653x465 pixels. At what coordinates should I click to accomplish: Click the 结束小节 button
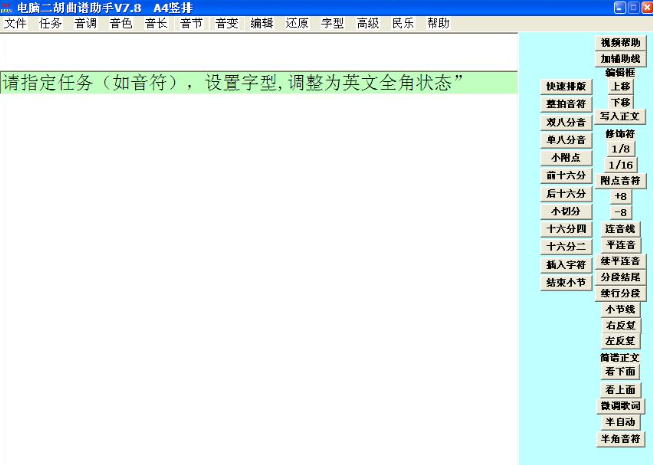click(566, 283)
